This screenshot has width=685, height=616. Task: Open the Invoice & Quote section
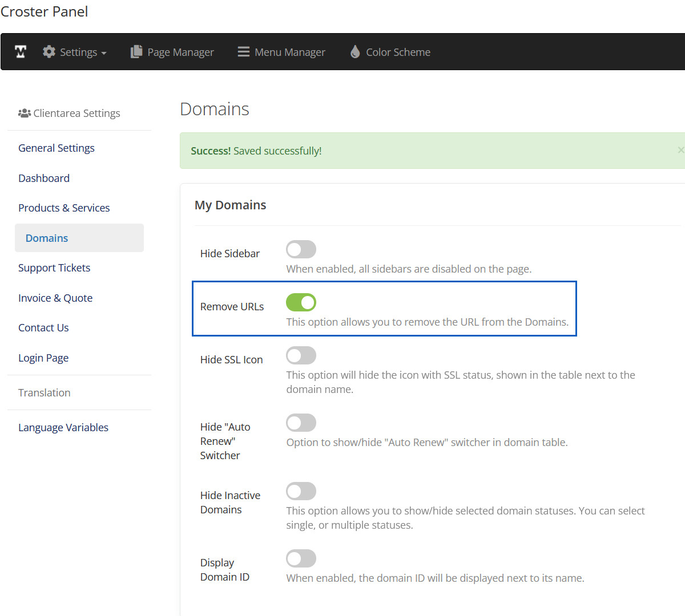click(55, 298)
